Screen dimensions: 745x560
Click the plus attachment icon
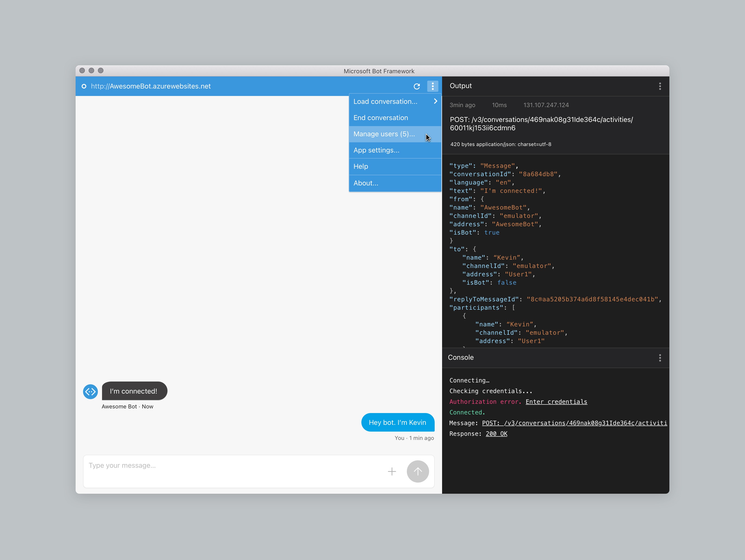click(x=392, y=471)
